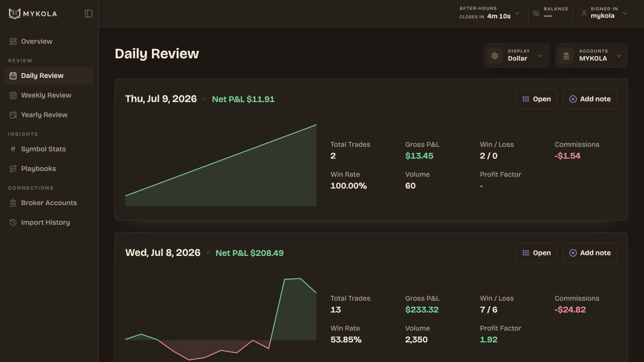Click the Gross P&L value $233.32

422,310
